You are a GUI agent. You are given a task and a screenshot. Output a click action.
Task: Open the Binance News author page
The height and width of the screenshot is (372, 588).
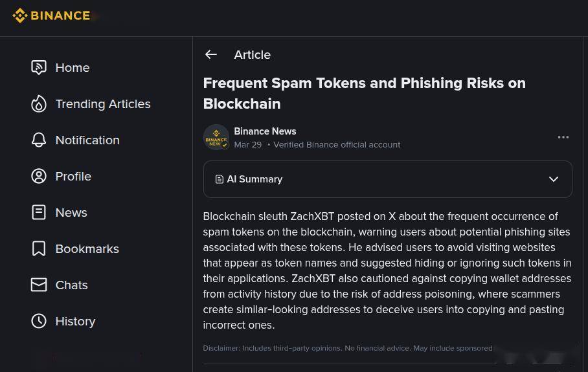pos(265,131)
